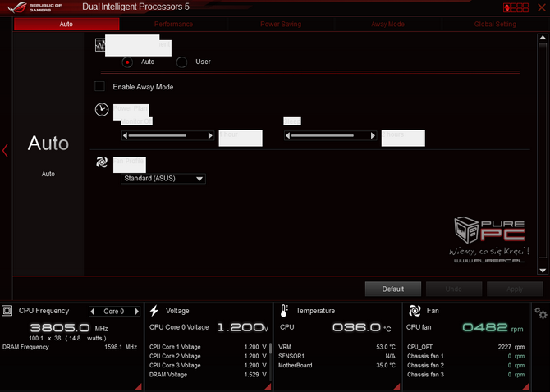Viewport: 550px width, 392px height.
Task: Choose the User radio button
Action: click(181, 62)
